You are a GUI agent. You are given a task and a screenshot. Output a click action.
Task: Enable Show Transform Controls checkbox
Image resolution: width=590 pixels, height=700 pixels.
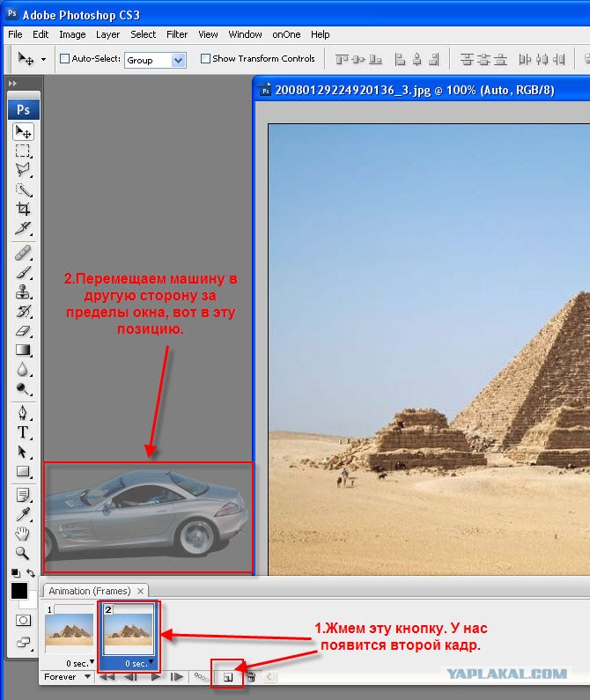[x=205, y=58]
